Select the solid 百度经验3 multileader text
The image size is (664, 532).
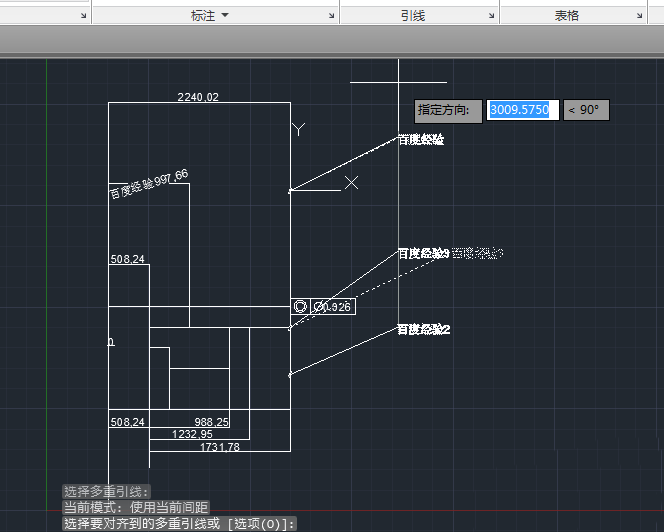[x=423, y=253]
